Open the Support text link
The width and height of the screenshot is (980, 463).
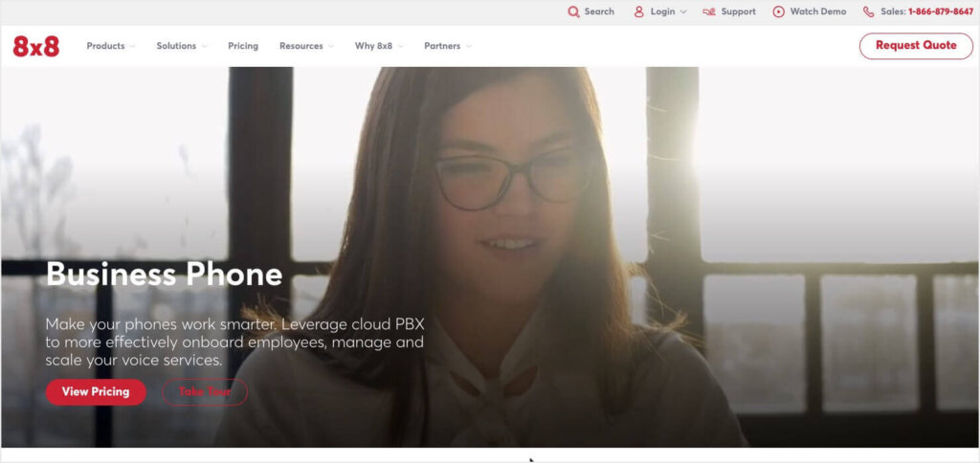coord(738,11)
